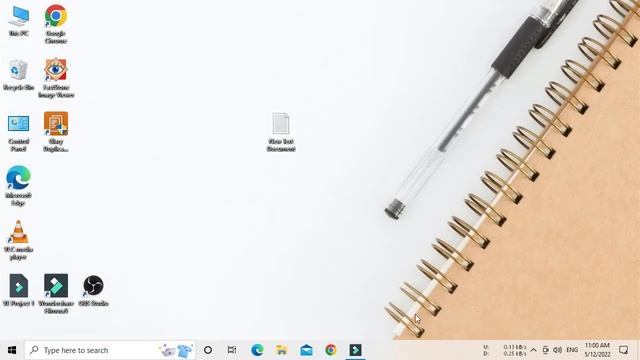Select the Microsoft Edge desktop shortcut
This screenshot has width=640, height=360.
[x=18, y=186]
